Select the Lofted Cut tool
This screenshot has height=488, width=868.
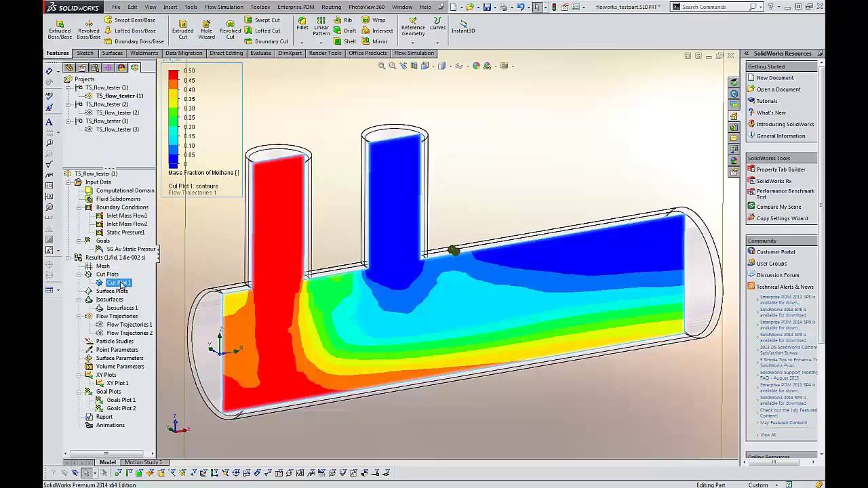(262, 30)
